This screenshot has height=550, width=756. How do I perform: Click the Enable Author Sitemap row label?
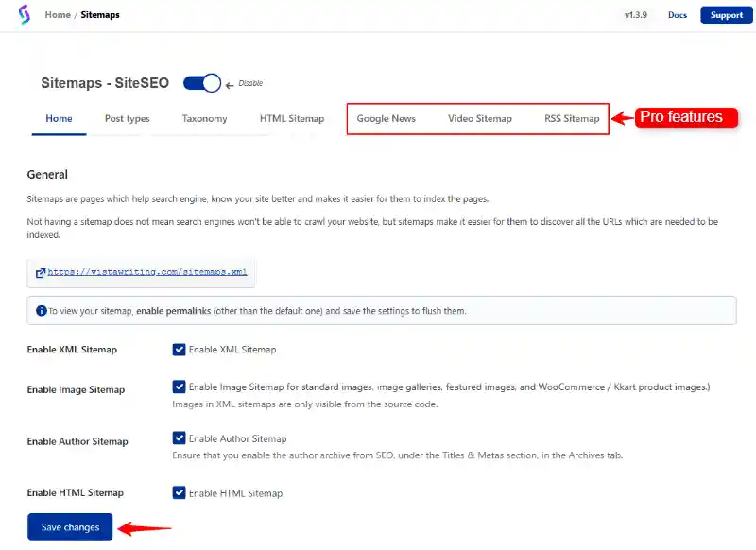77,441
